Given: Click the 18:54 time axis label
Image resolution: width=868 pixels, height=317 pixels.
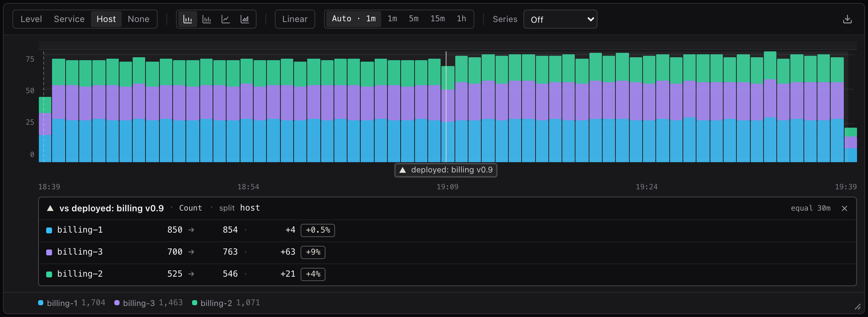Looking at the screenshot, I should (248, 187).
